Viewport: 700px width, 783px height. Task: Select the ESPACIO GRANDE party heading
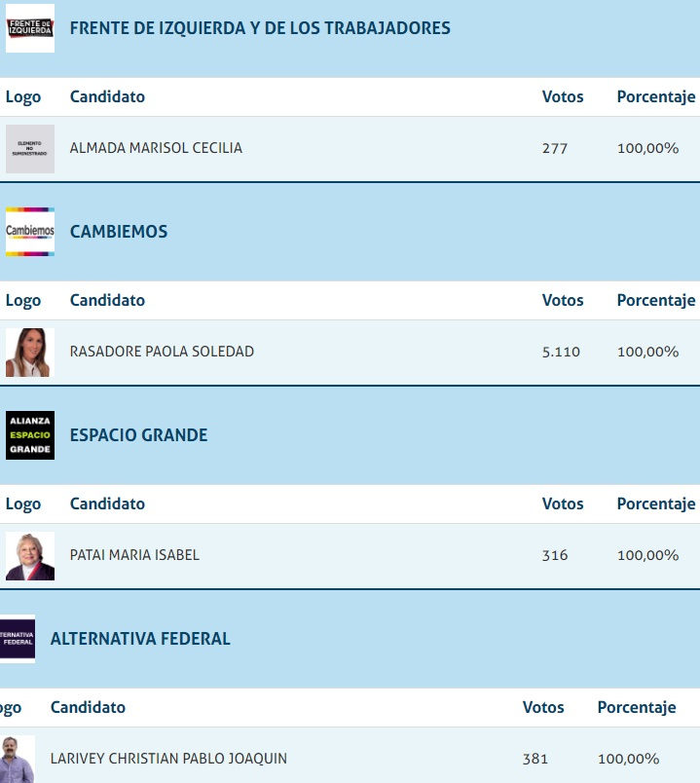click(138, 435)
